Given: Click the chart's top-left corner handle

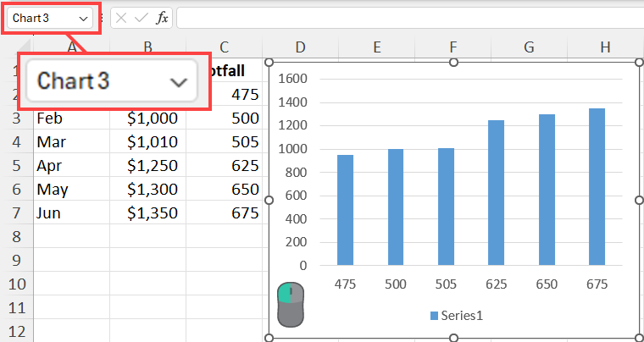Looking at the screenshot, I should 269,62.
